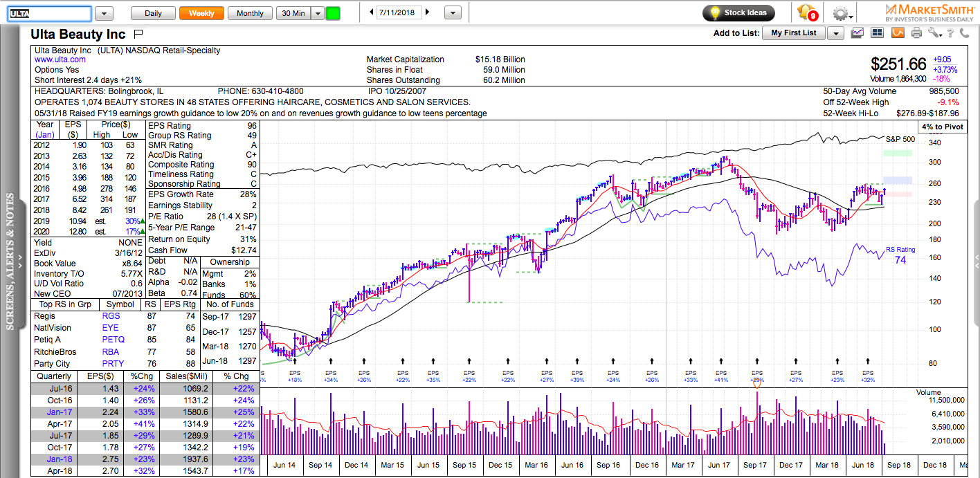The width and height of the screenshot is (980, 478).
Task: Advance to the next date with right arrow
Action: point(428,12)
